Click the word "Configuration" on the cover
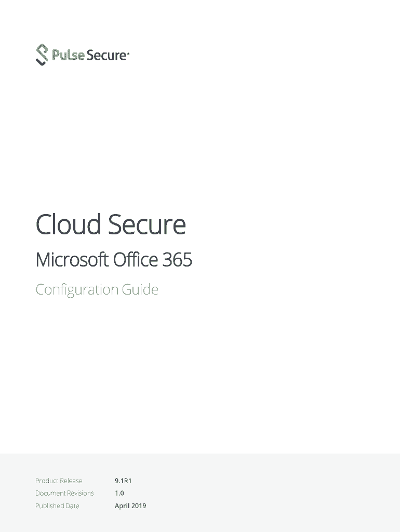 click(77, 289)
